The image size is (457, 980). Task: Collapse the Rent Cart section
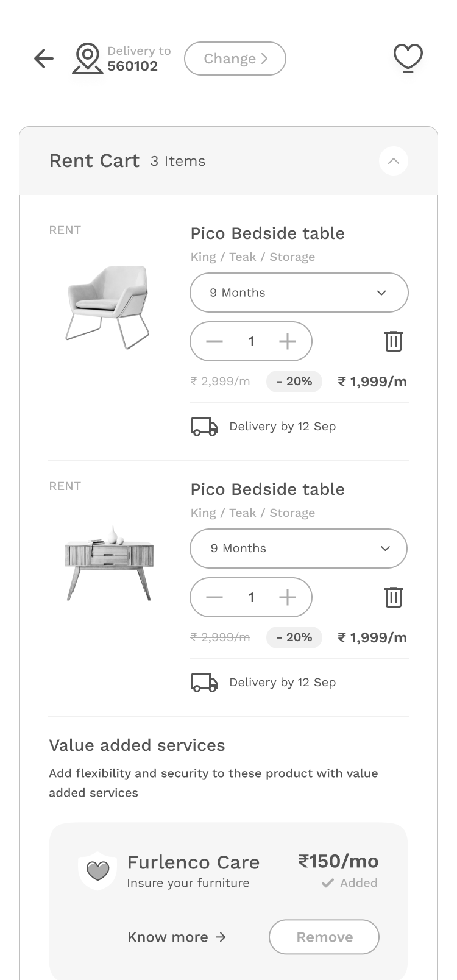pyautogui.click(x=394, y=161)
